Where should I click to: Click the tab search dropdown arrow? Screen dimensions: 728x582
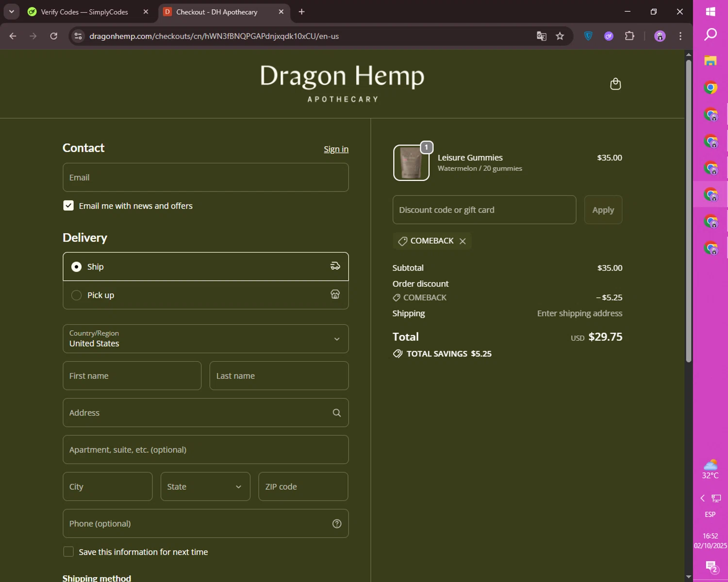11,12
